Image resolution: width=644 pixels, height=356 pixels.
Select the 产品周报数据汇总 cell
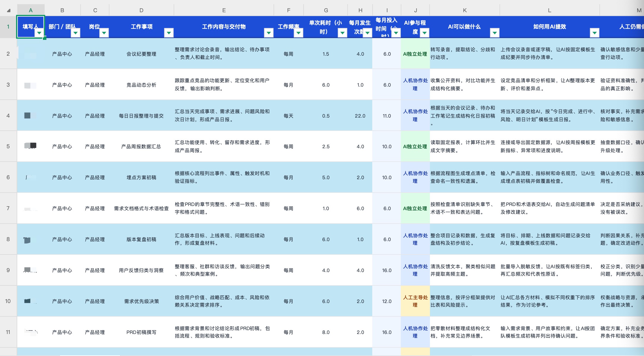click(x=142, y=146)
